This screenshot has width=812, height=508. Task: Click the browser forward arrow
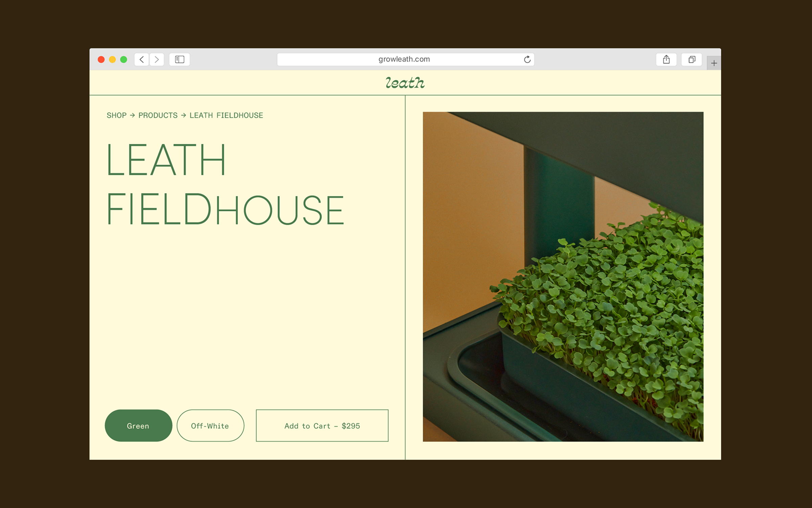157,60
